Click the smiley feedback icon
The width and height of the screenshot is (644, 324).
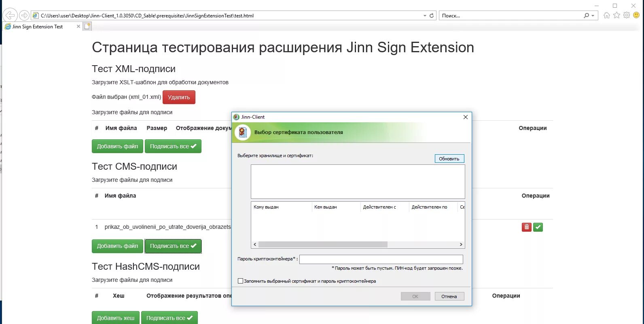pos(636,15)
